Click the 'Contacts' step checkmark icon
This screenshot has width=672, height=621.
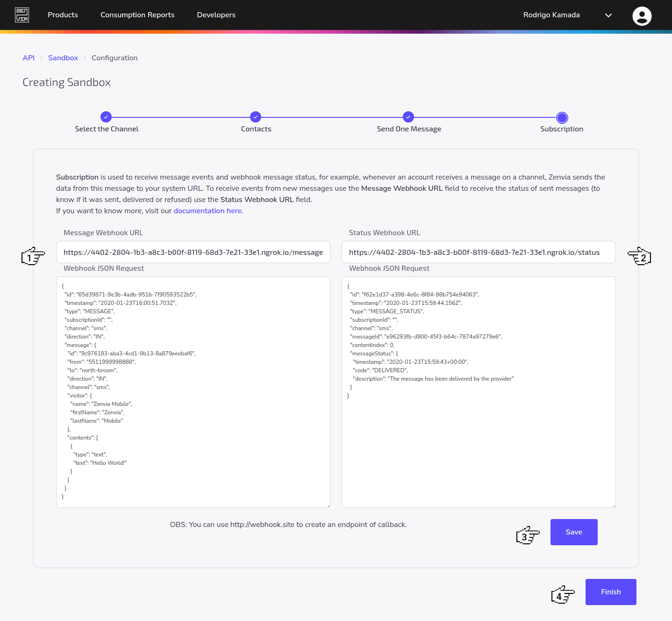pos(255,117)
